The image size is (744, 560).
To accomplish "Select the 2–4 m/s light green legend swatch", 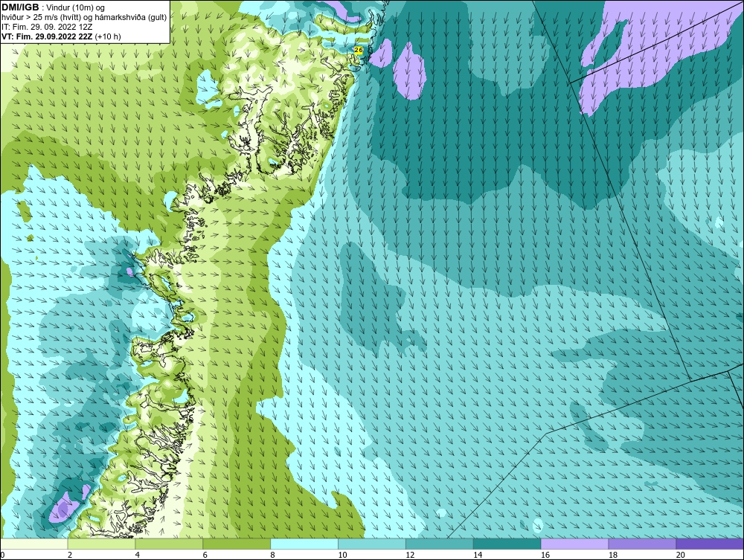I will coord(101,544).
